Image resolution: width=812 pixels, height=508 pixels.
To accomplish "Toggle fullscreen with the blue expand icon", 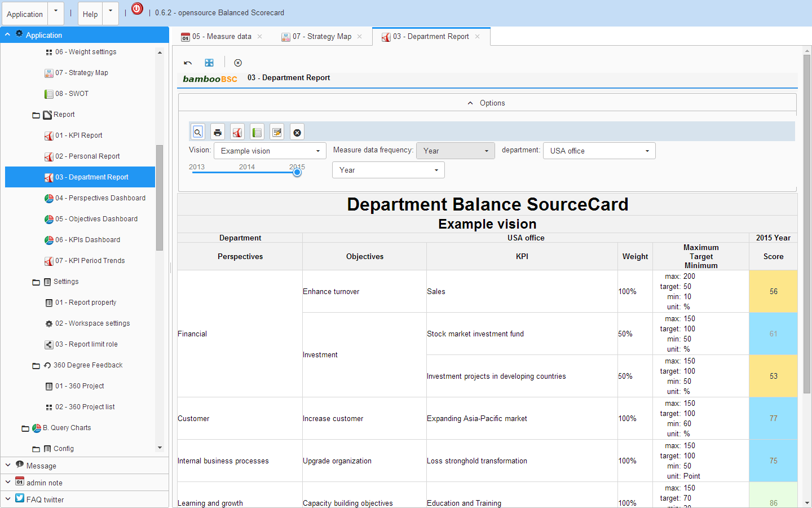I will [209, 62].
